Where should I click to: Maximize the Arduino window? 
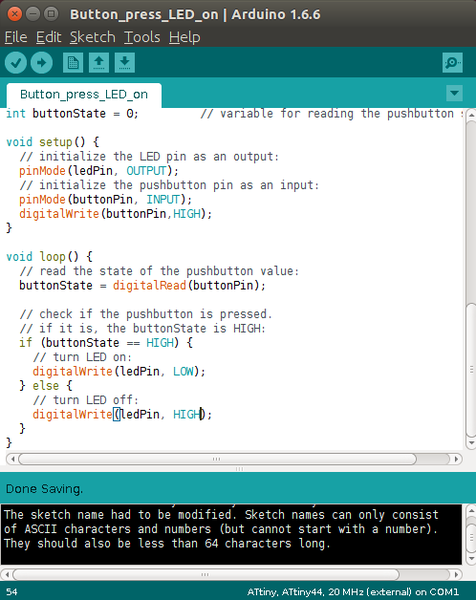pyautogui.click(x=51, y=15)
